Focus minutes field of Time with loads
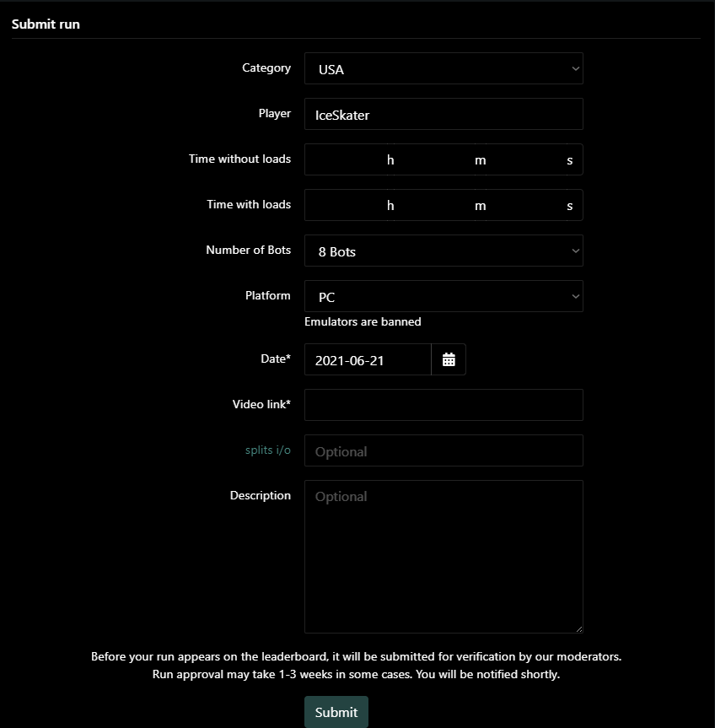 [x=434, y=205]
